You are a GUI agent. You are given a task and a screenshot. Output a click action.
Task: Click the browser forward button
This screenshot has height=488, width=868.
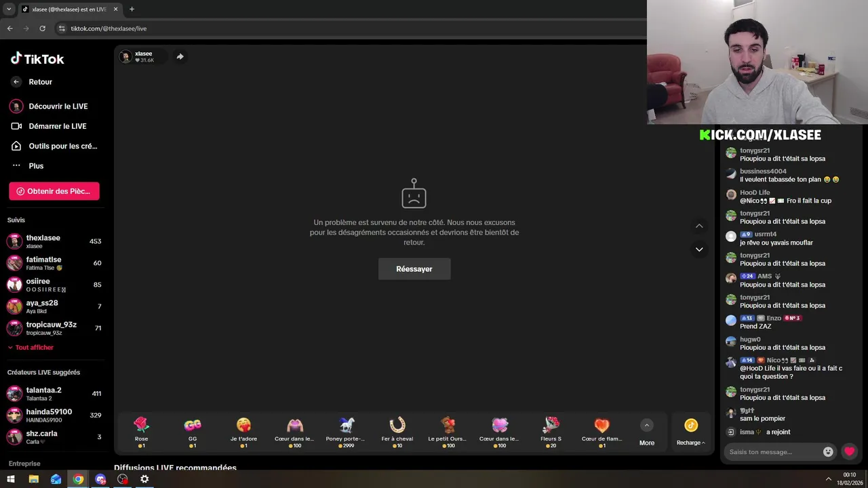(26, 28)
